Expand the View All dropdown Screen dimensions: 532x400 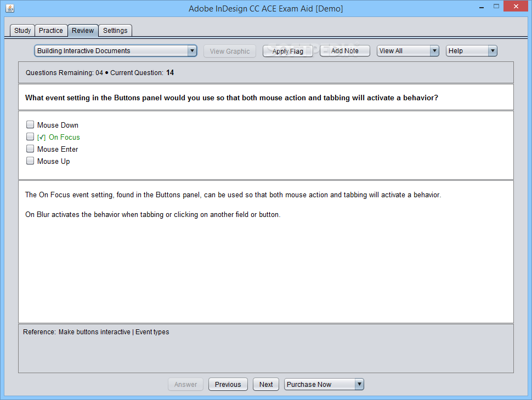pyautogui.click(x=408, y=51)
